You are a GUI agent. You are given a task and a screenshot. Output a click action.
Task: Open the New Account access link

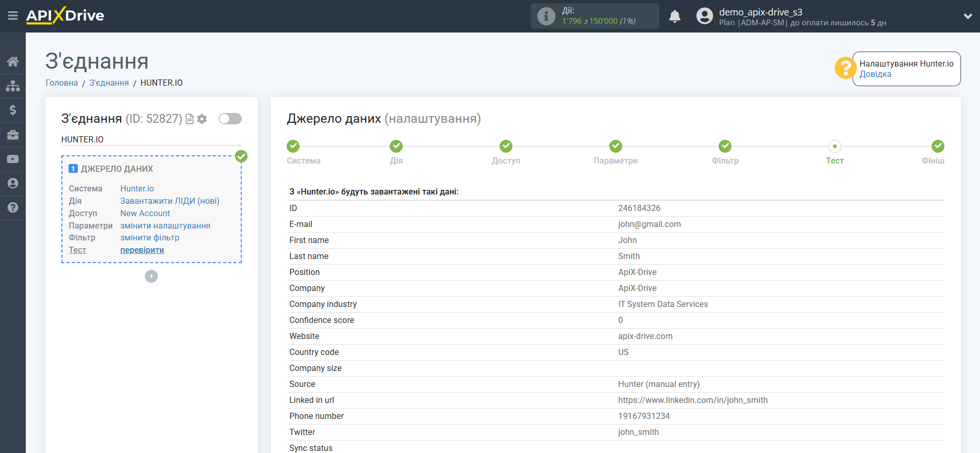145,213
